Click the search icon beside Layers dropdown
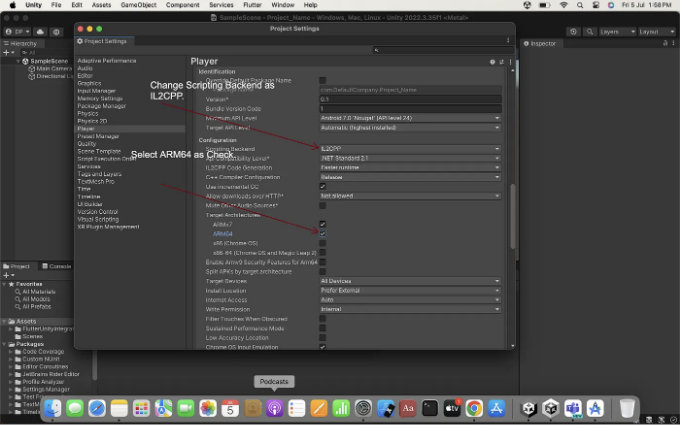The height and width of the screenshot is (425, 680). pos(589,32)
